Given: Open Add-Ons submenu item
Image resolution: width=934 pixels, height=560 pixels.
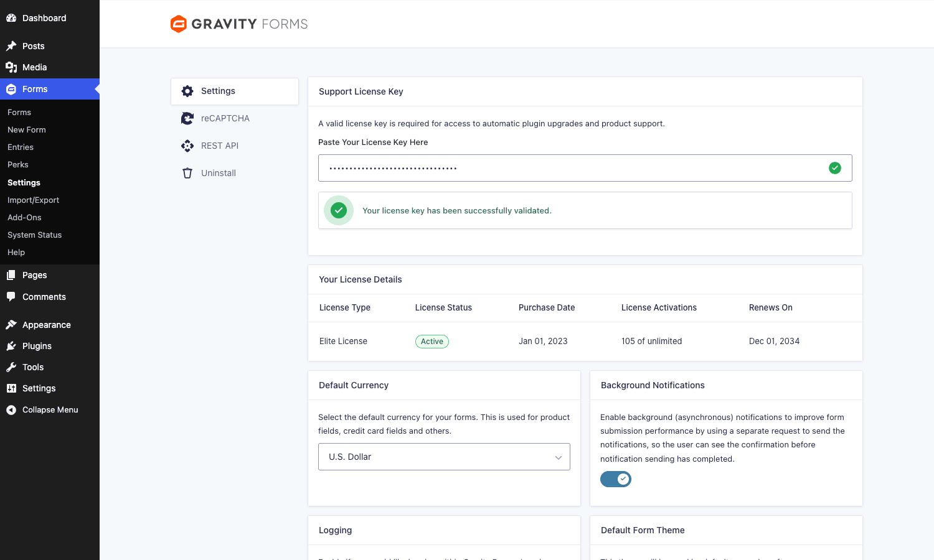Looking at the screenshot, I should (x=24, y=217).
